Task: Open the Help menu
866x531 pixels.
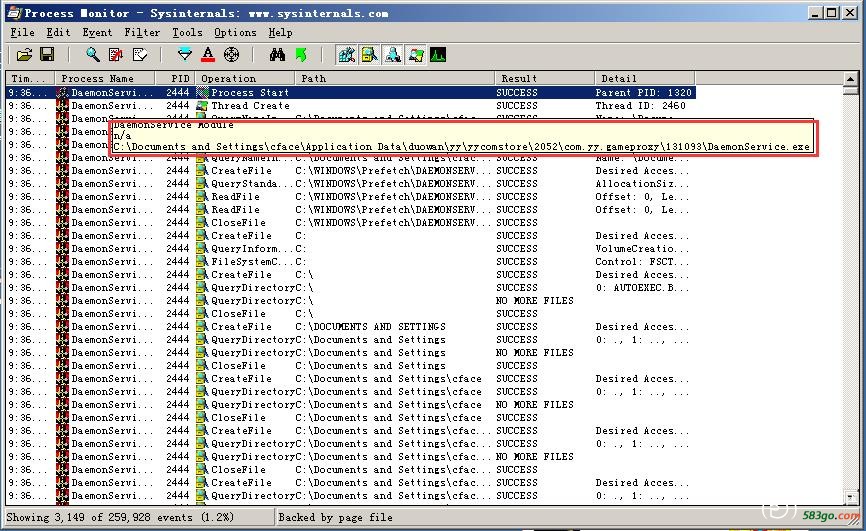Action: [281, 33]
